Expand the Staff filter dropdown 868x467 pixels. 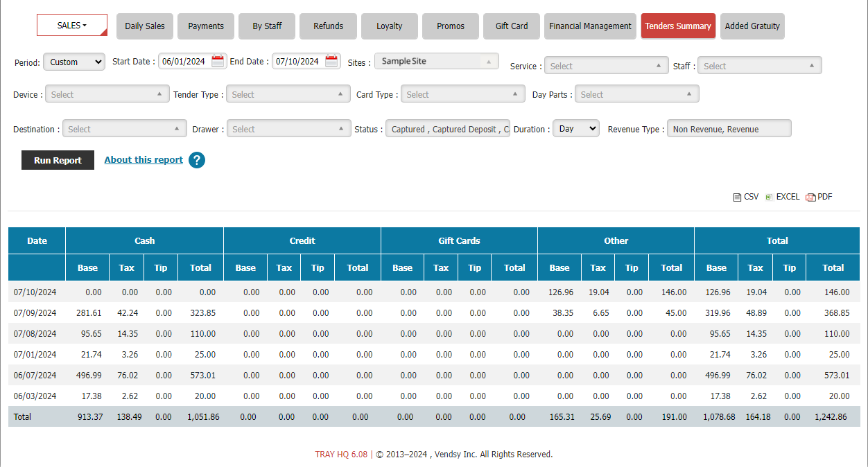coord(759,66)
